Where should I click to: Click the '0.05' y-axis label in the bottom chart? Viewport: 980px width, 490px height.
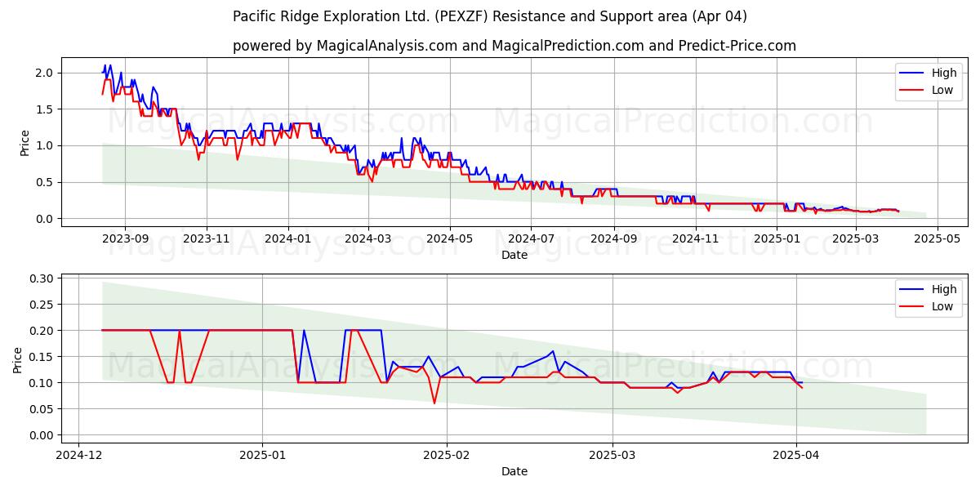pyautogui.click(x=41, y=409)
